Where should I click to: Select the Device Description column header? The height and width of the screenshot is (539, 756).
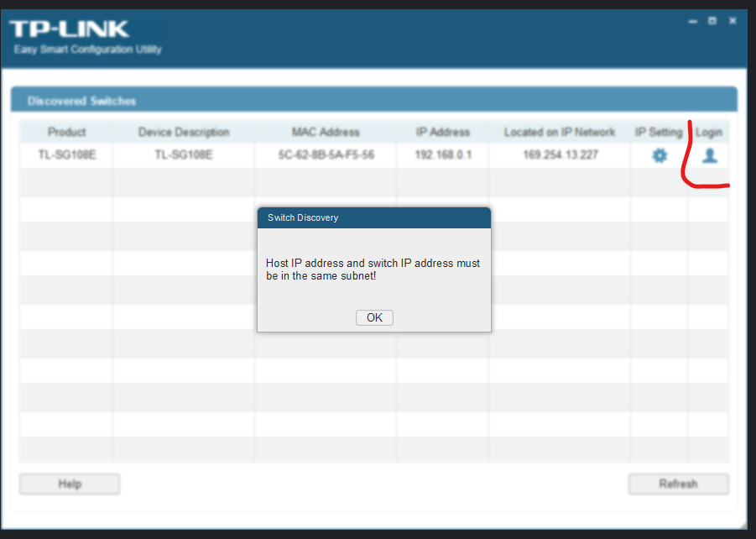tap(184, 132)
